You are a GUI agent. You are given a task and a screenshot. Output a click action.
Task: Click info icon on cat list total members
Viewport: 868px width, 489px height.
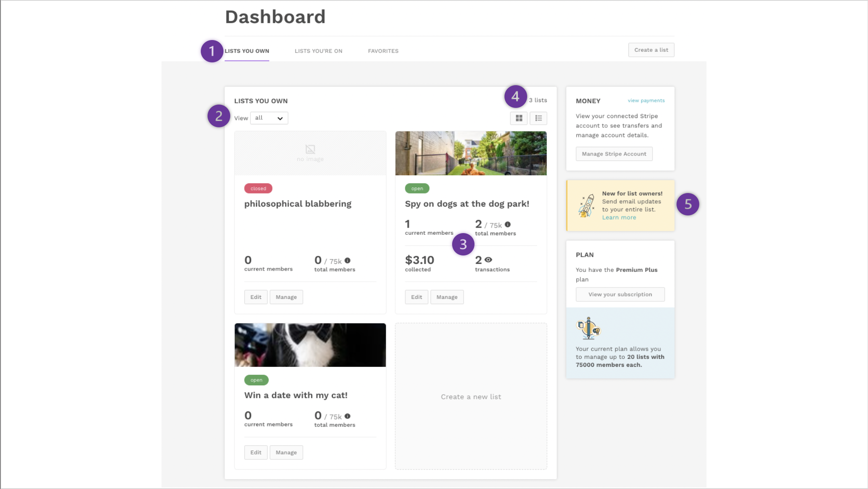[348, 416]
